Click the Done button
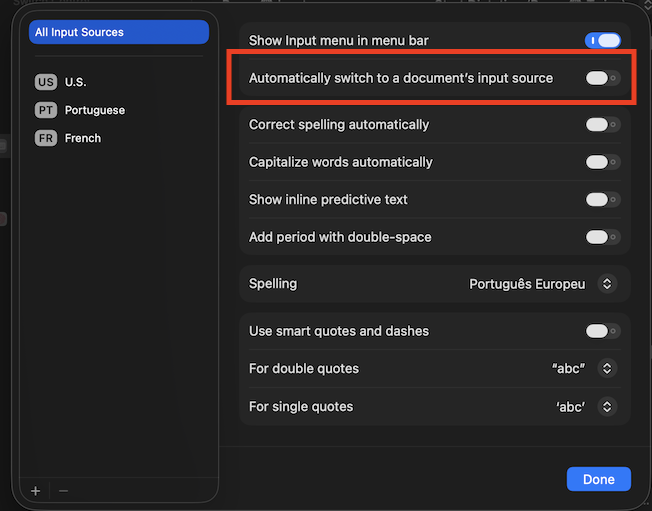Screen dimensions: 652x511 598,479
